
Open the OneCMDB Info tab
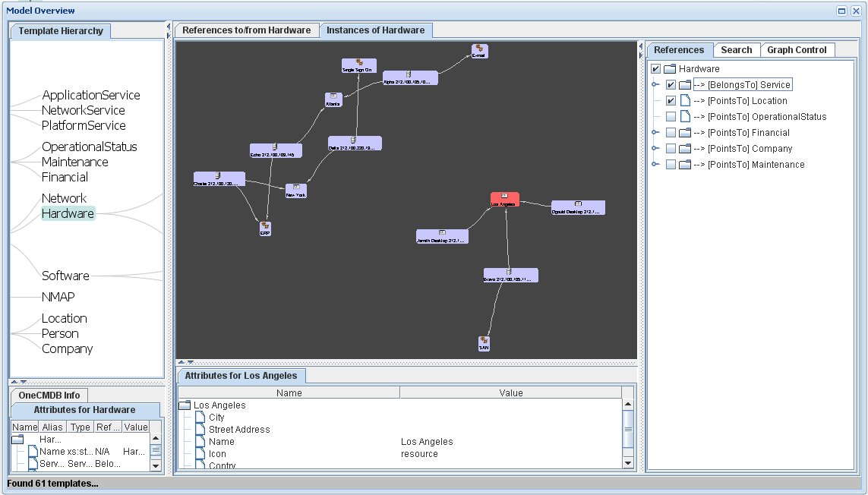49,396
